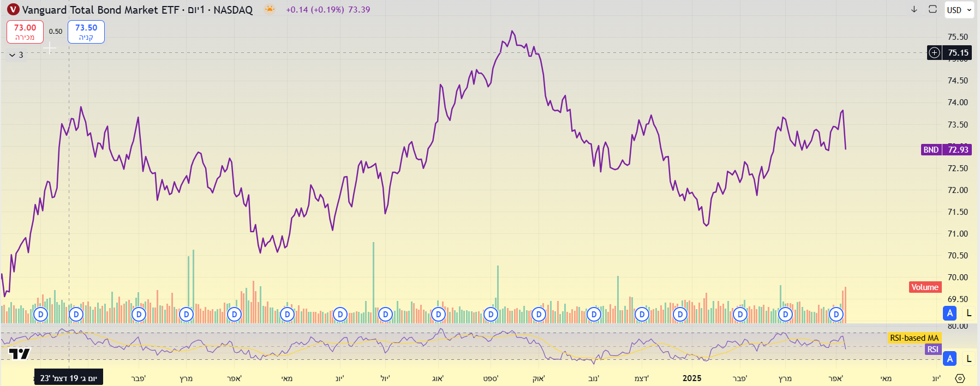The height and width of the screenshot is (386, 980).
Task: Expand the collapsed indicator legend showing 3
Action: coord(16,55)
